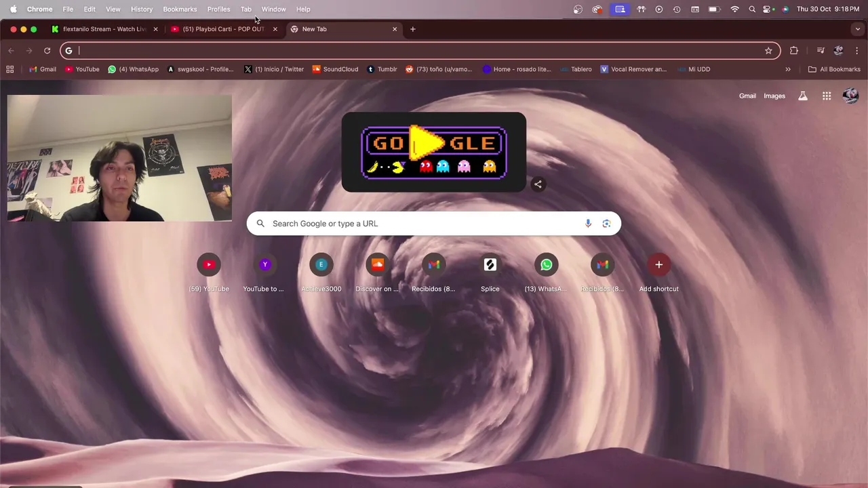Screen dimensions: 868x488
Task: Open the Tablero bookmark
Action: [576, 69]
